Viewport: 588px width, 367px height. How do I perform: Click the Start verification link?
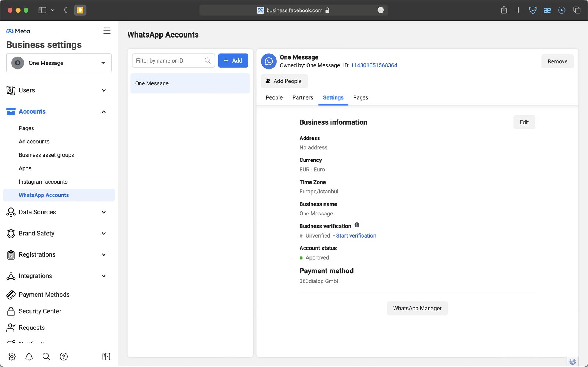356,236
